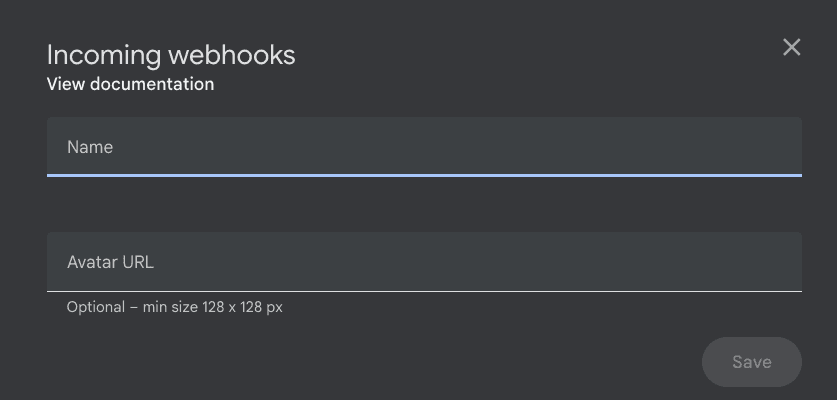Image resolution: width=837 pixels, height=400 pixels.
Task: Click the blue underline of the Name field
Action: [x=424, y=175]
